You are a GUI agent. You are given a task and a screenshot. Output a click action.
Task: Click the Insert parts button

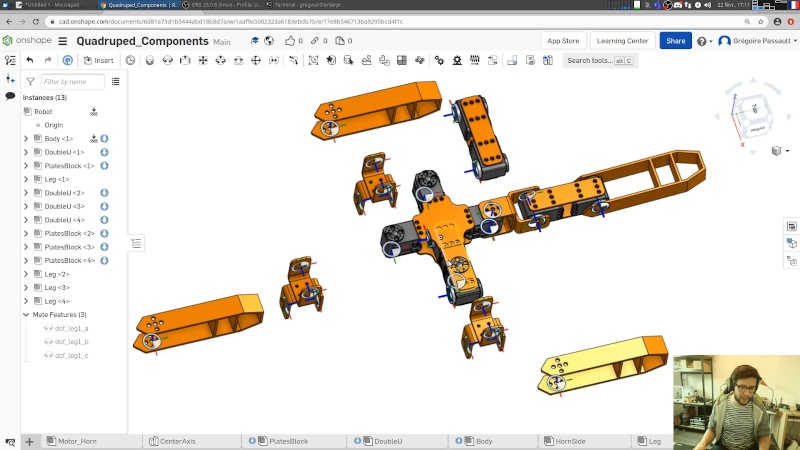pyautogui.click(x=98, y=60)
